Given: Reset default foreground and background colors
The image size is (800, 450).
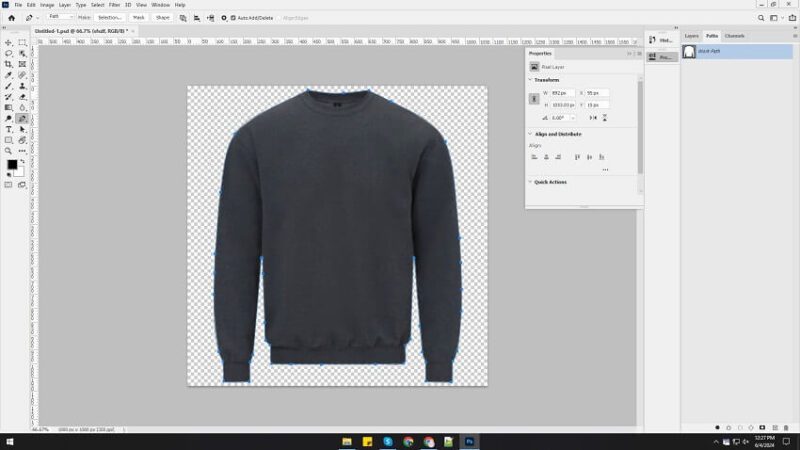Looking at the screenshot, I should click(x=8, y=175).
